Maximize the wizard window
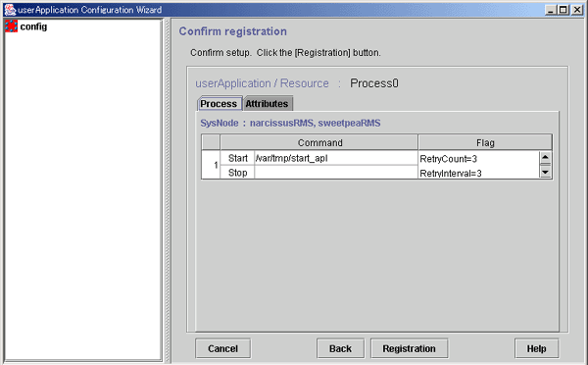The image size is (588, 365). point(563,10)
